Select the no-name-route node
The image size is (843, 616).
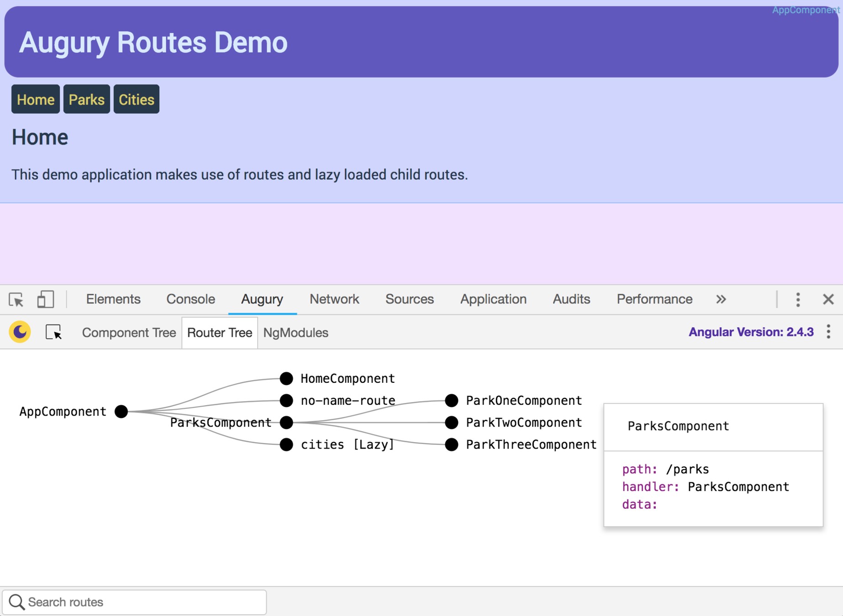[286, 400]
